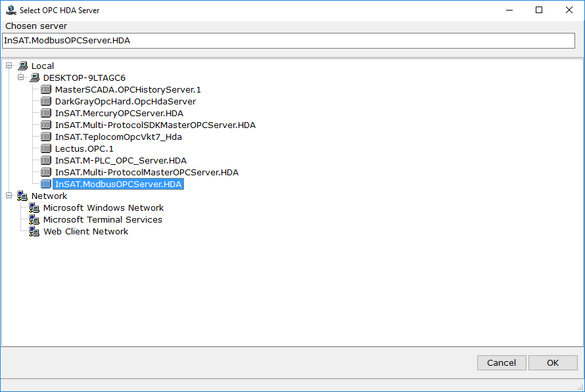Click the InSAT.ModbusOPCServer.HDA server icon

point(46,184)
